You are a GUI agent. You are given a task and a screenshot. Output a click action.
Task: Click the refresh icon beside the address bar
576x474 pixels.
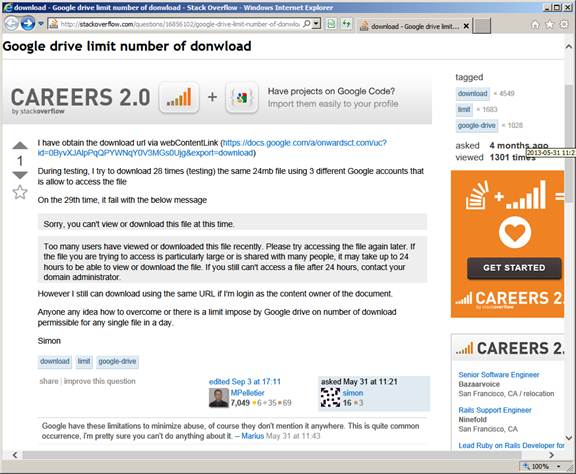click(x=346, y=24)
